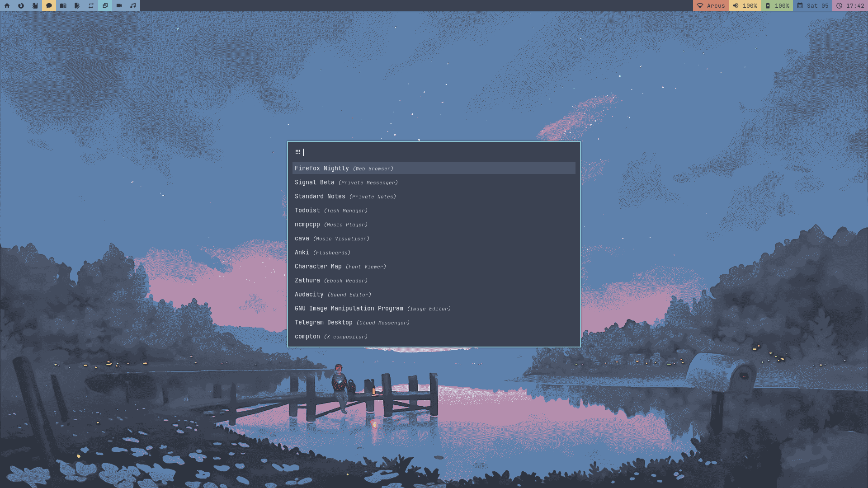Switch to the document edit workspace icon
The width and height of the screenshot is (868, 488).
click(77, 5)
